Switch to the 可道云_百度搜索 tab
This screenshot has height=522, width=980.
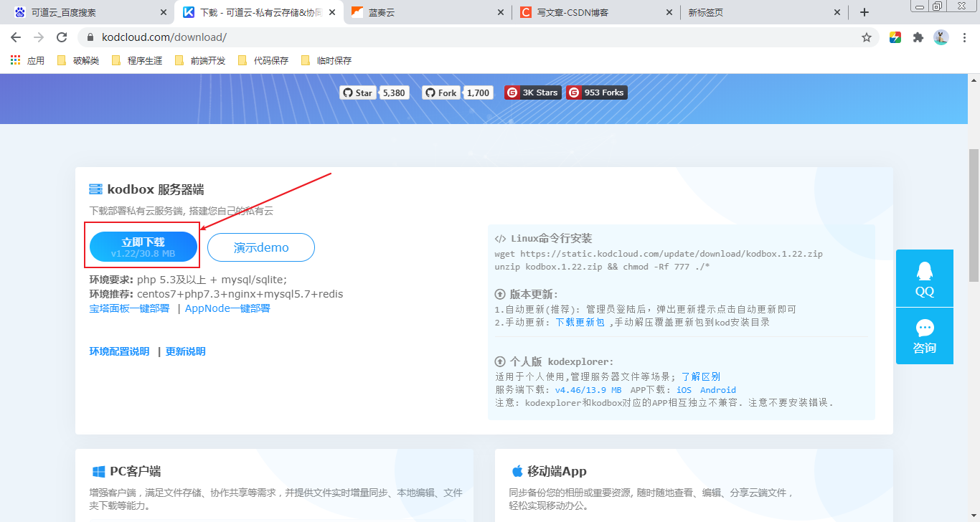(x=90, y=12)
